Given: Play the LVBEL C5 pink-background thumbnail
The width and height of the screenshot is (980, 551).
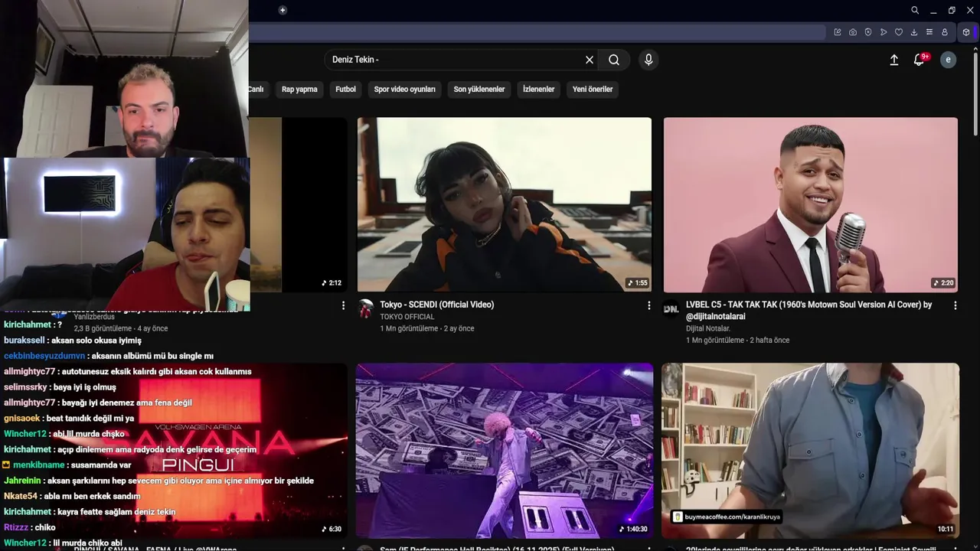Looking at the screenshot, I should (x=810, y=204).
